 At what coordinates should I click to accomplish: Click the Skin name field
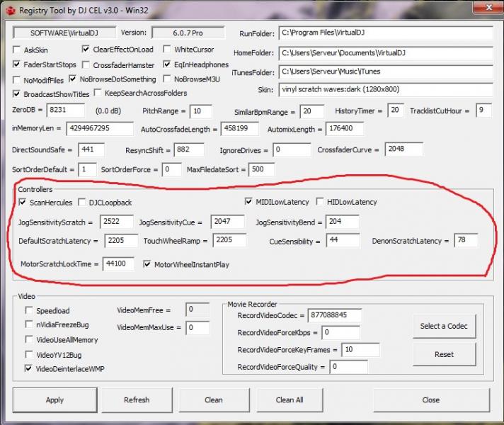(x=386, y=90)
